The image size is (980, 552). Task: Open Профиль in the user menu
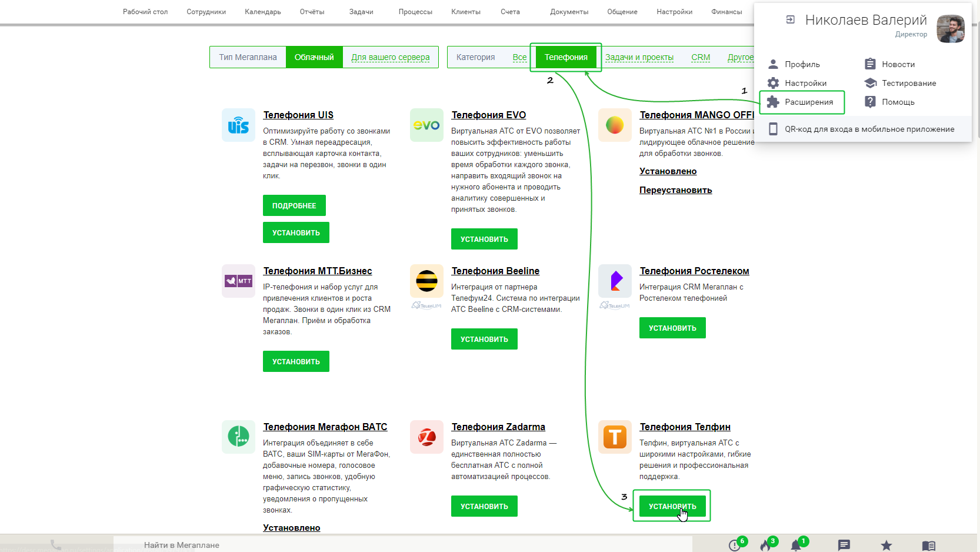pyautogui.click(x=802, y=64)
